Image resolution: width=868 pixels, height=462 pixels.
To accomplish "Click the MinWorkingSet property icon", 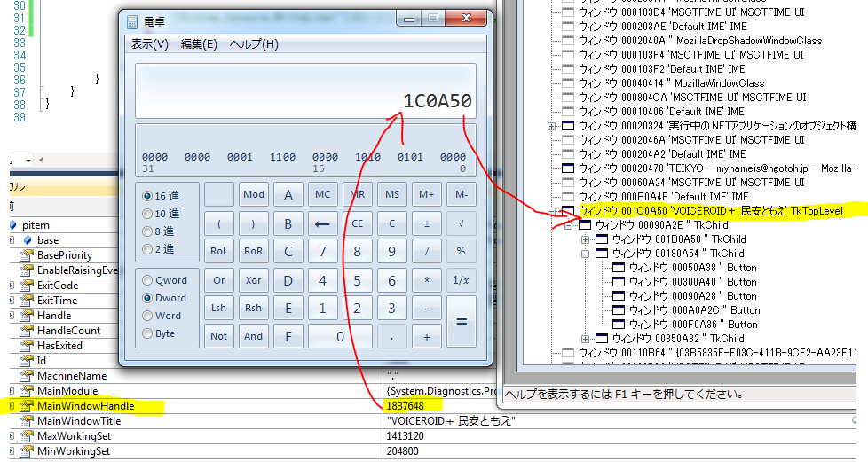I will [x=26, y=451].
